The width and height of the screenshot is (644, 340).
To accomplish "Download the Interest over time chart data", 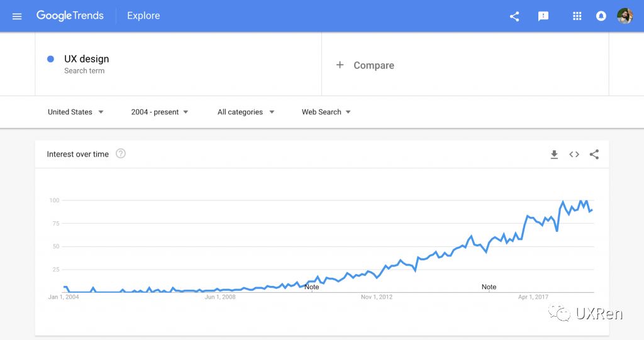I will (x=554, y=155).
